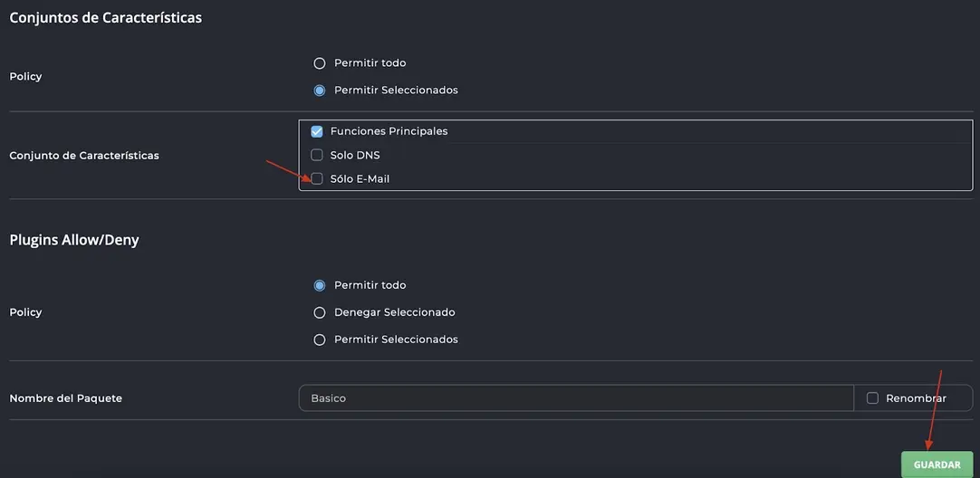
Task: Click the Solo DNS label text
Action: [x=355, y=155]
